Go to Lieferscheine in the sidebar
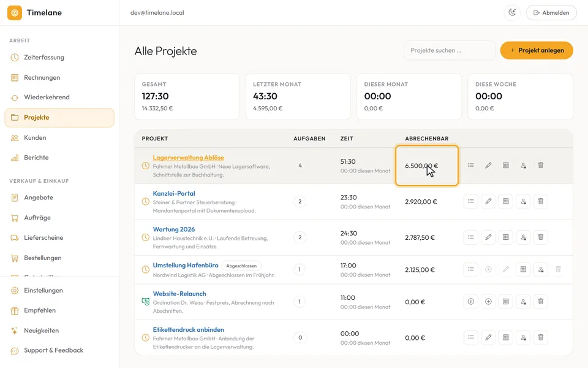588x368 pixels. (x=59, y=238)
